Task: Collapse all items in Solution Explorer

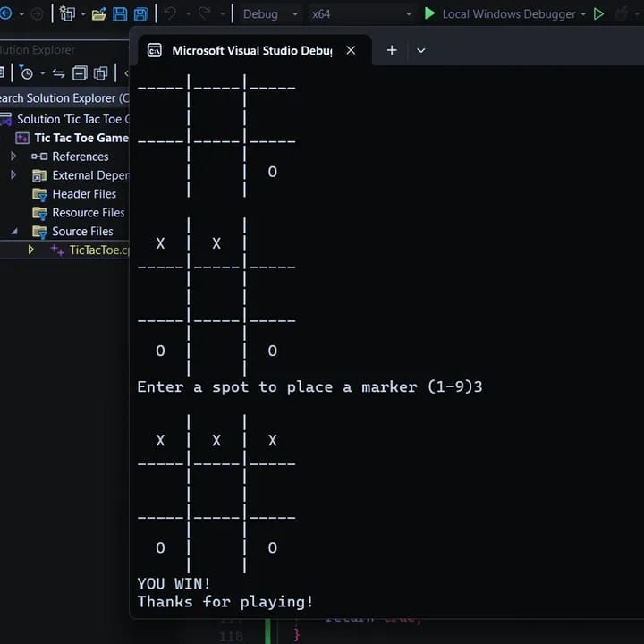Action: pos(80,73)
